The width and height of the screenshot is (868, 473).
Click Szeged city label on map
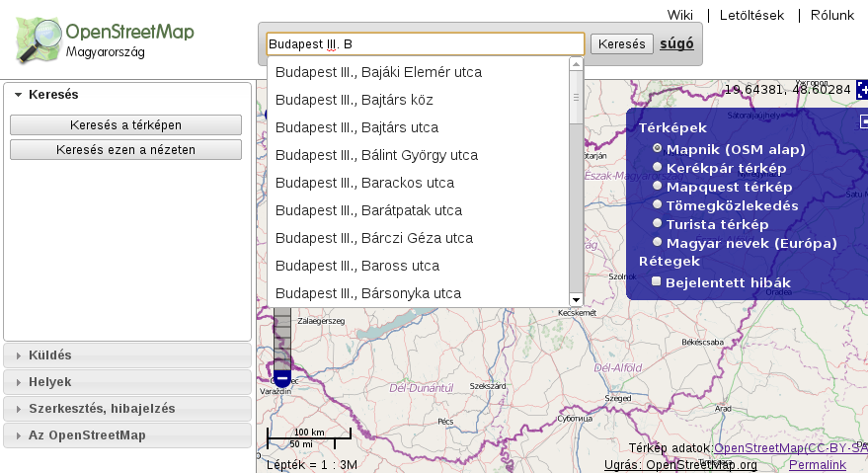(618, 398)
